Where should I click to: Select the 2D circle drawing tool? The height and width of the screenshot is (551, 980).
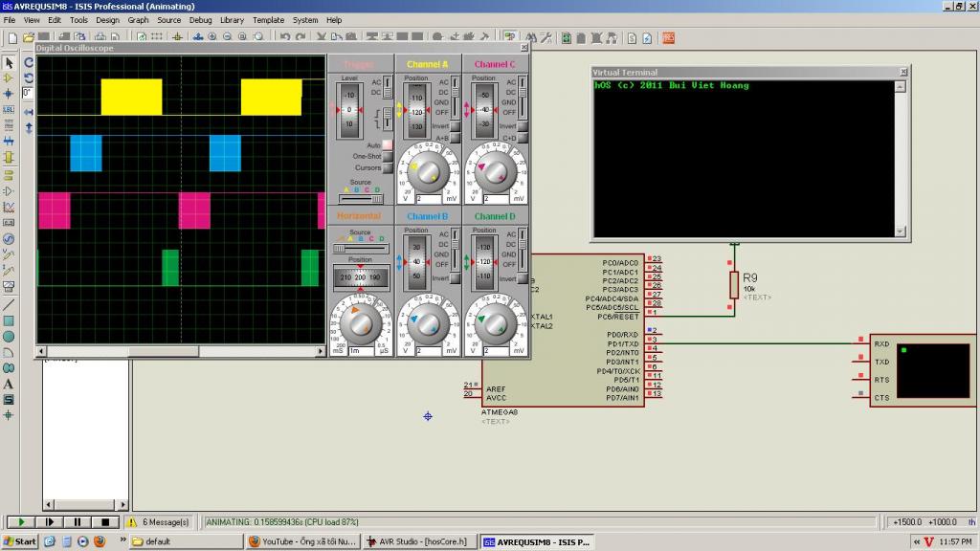coord(9,337)
